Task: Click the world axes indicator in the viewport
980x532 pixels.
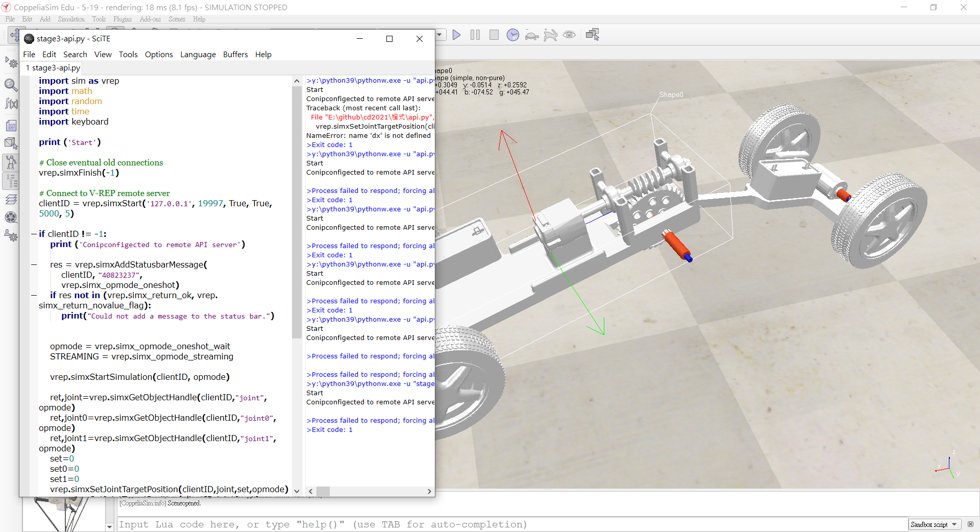Action: coord(948,466)
